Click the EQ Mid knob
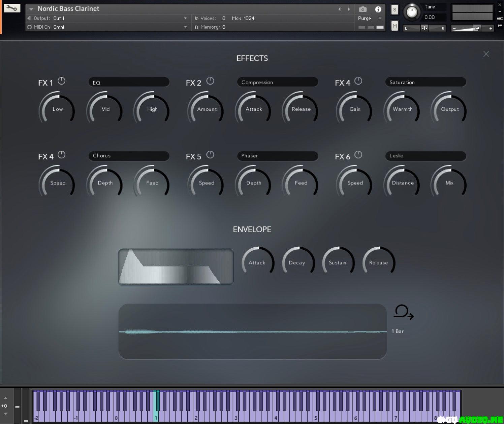The image size is (504, 424). (x=105, y=109)
